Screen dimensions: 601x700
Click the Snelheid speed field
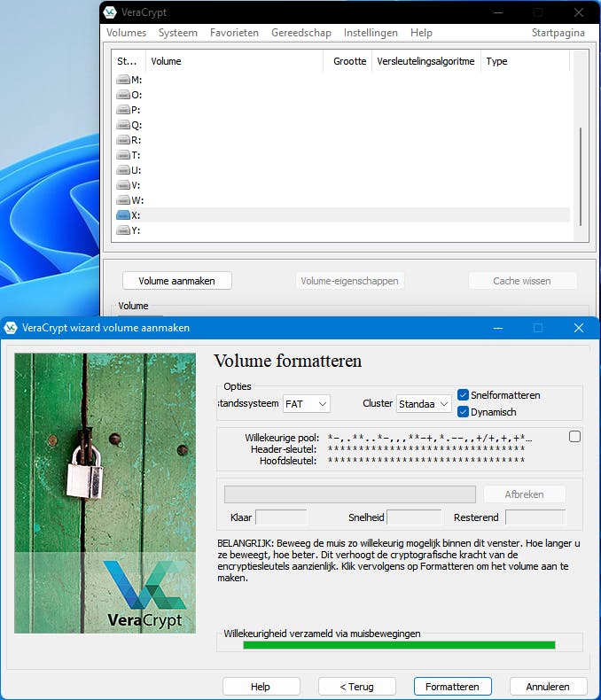pyautogui.click(x=414, y=517)
